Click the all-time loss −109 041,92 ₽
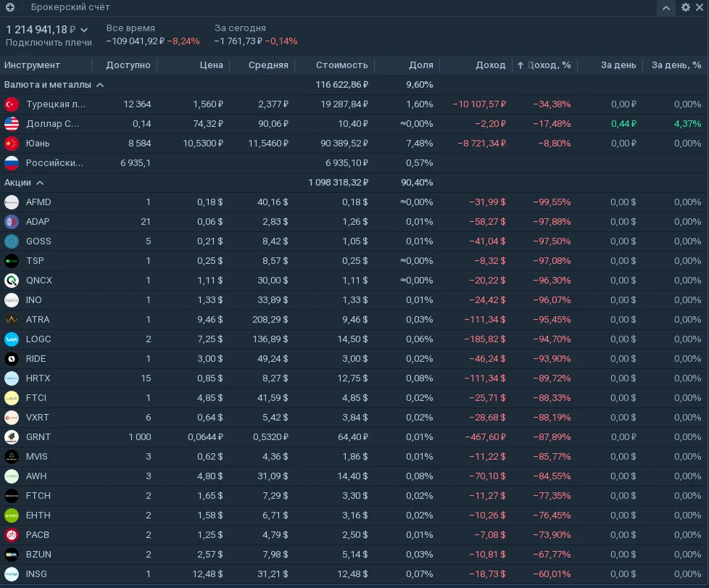This screenshot has height=588, width=709. coord(135,41)
